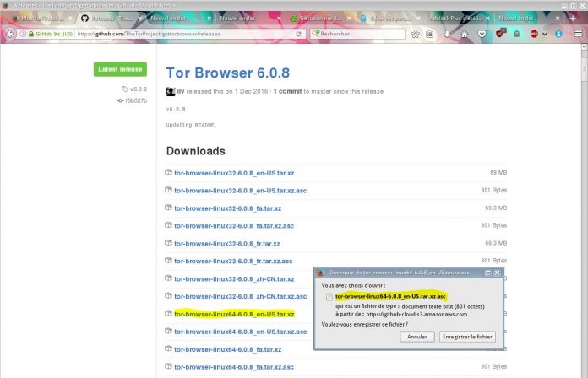This screenshot has width=588, height=378.
Task: Select the Releases GitHub tab
Action: tap(112, 18)
